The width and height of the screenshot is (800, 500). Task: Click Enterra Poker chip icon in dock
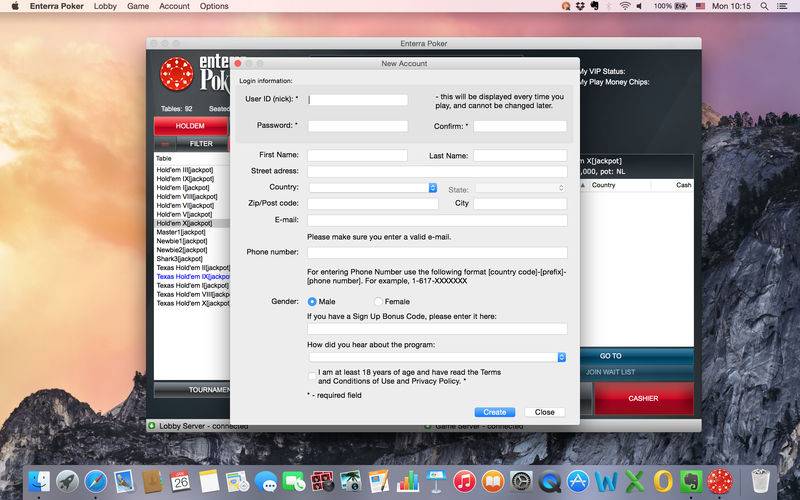tap(720, 481)
